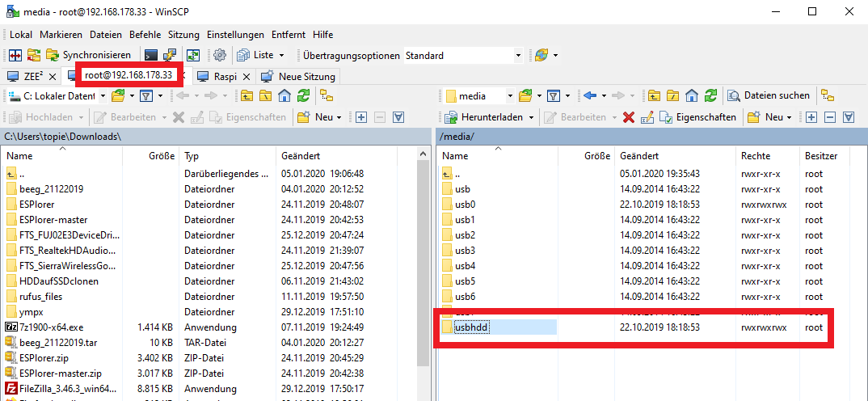Click the compare directories icon
The image size is (868, 401).
tap(15, 55)
